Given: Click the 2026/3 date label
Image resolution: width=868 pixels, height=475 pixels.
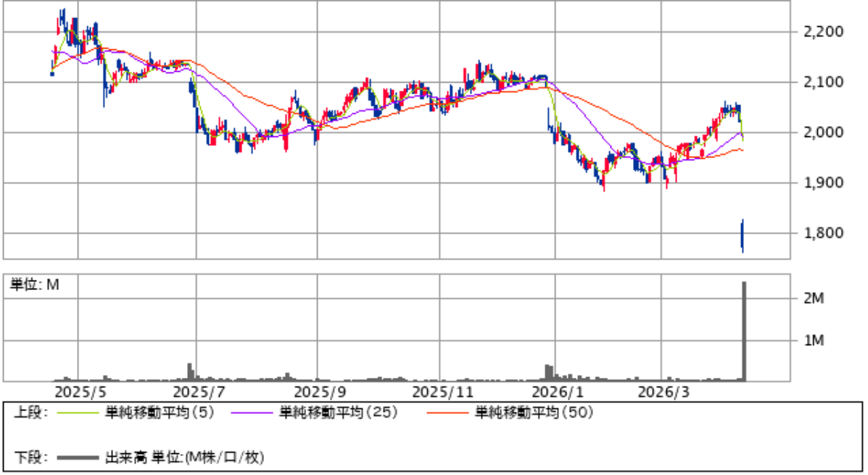Looking at the screenshot, I should point(662,392).
